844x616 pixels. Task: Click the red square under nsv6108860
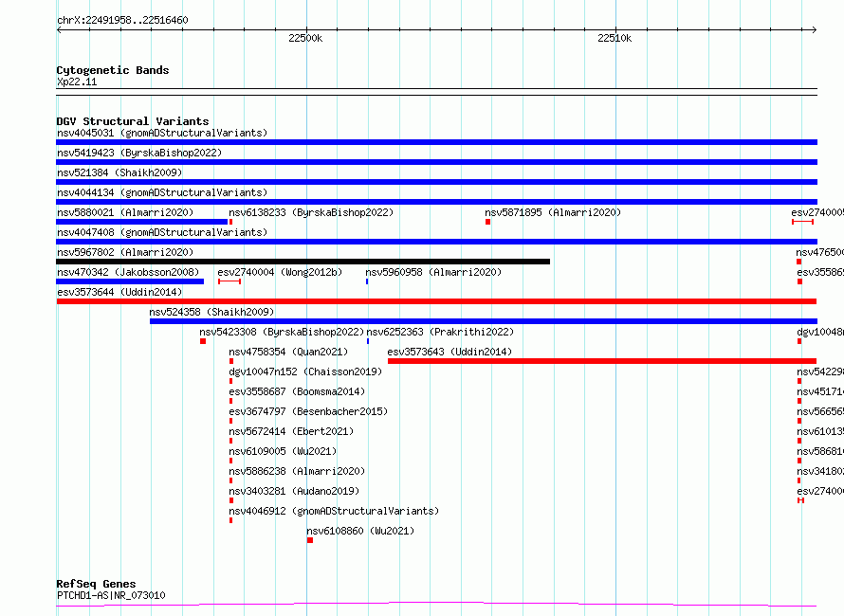pyautogui.click(x=310, y=540)
